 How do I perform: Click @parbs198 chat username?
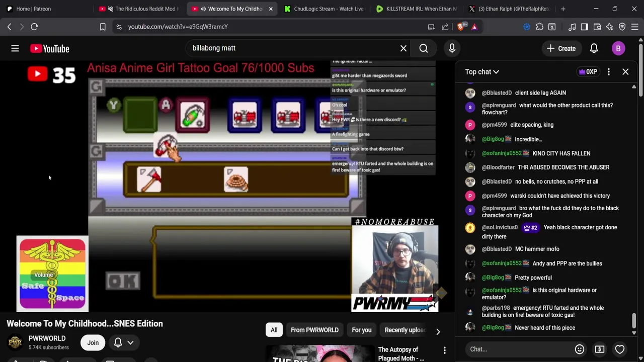496,308
